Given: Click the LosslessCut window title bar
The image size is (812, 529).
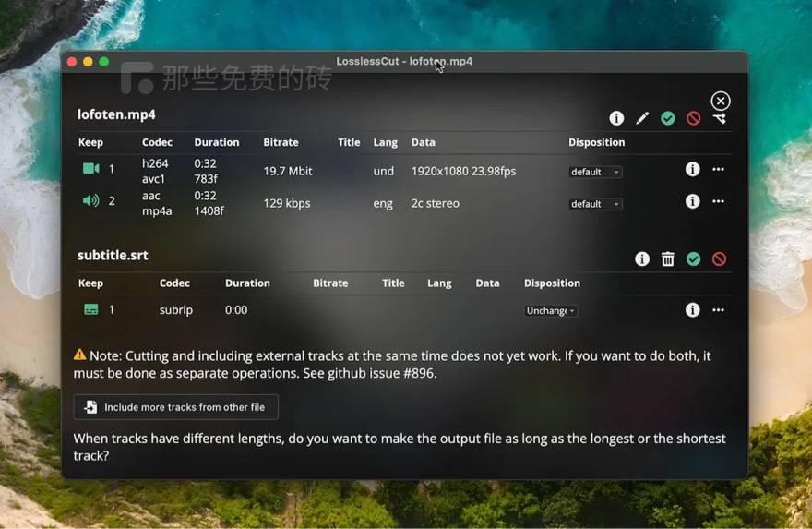Looking at the screenshot, I should click(x=404, y=61).
